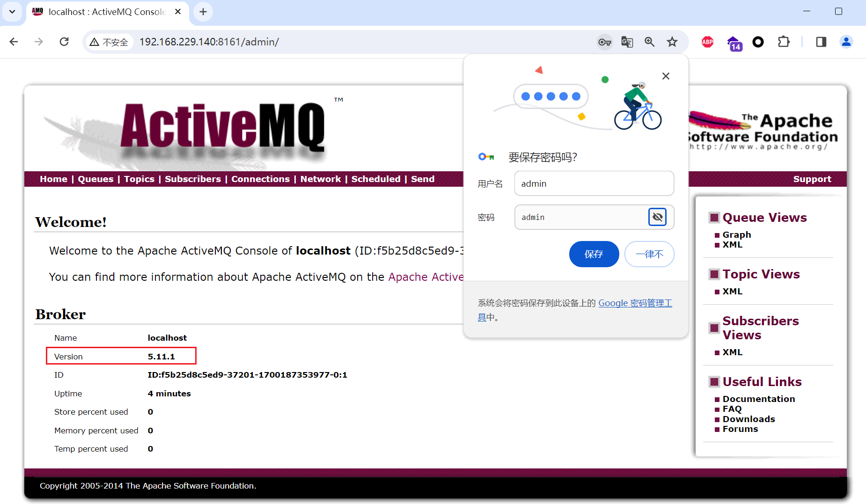Click the Queue Views heading
The width and height of the screenshot is (866, 504).
click(x=764, y=218)
